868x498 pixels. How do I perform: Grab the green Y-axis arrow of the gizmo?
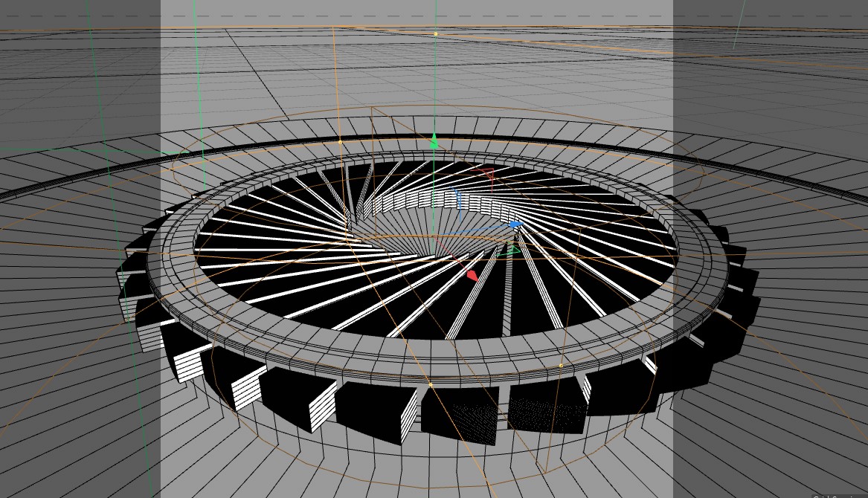coord(434,141)
